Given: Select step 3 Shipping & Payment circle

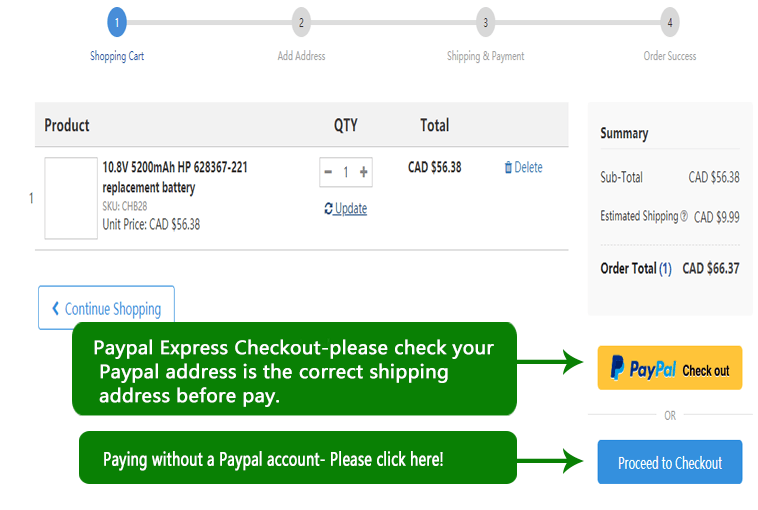Looking at the screenshot, I should click(485, 21).
